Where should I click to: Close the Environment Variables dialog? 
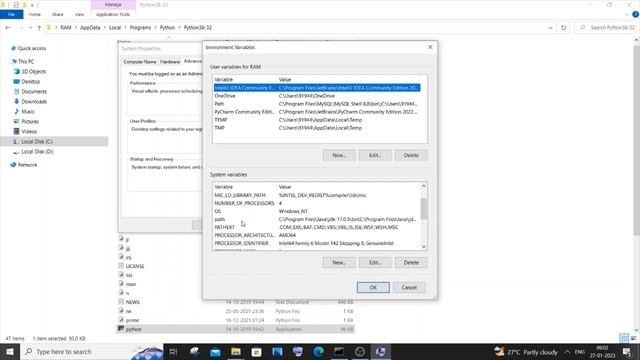pos(430,47)
